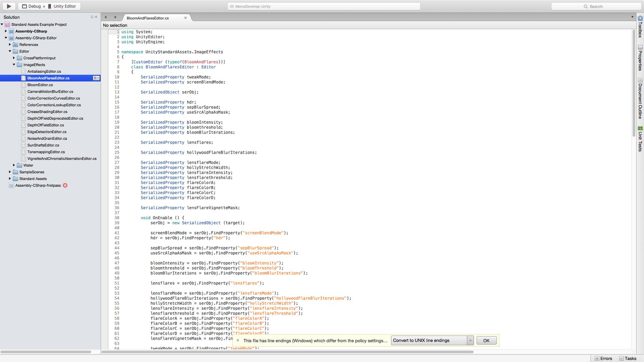The height and width of the screenshot is (362, 644).
Task: Open AntialiasingEditor.cs file
Action: 44,71
